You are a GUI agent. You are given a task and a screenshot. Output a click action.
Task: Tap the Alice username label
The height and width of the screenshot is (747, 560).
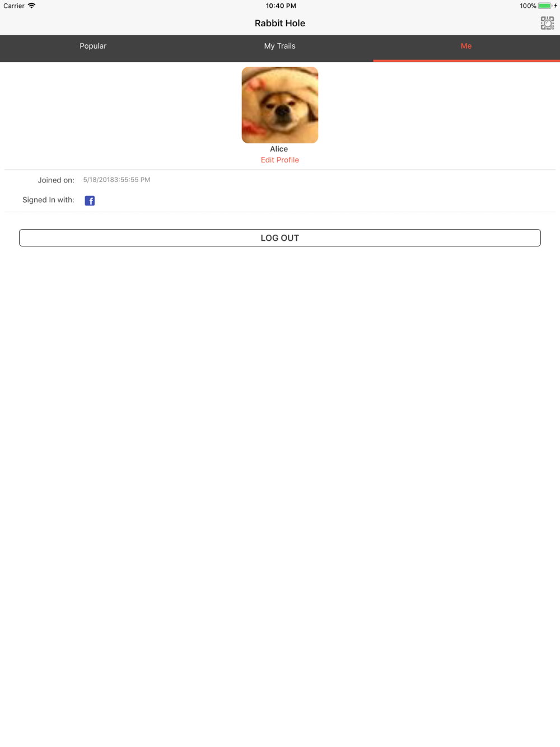pos(279,149)
